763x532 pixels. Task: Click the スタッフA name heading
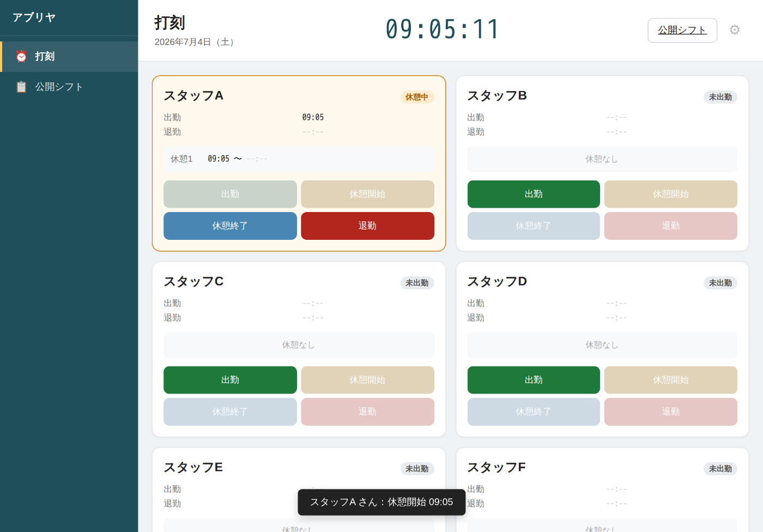pos(193,96)
